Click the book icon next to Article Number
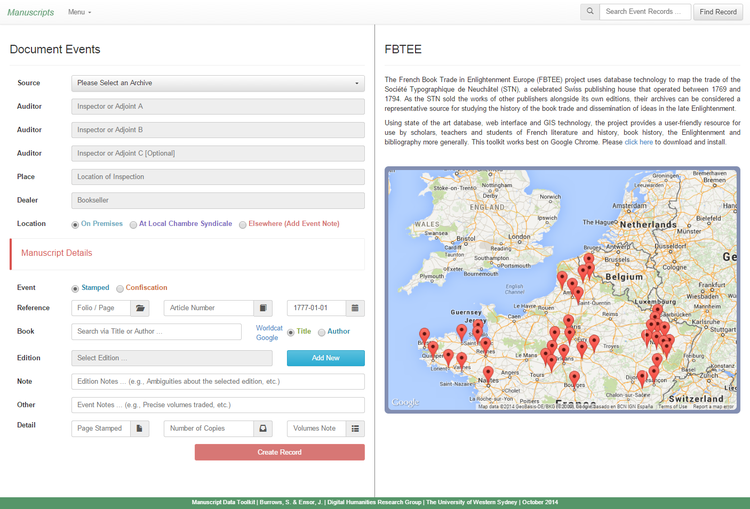 point(264,308)
